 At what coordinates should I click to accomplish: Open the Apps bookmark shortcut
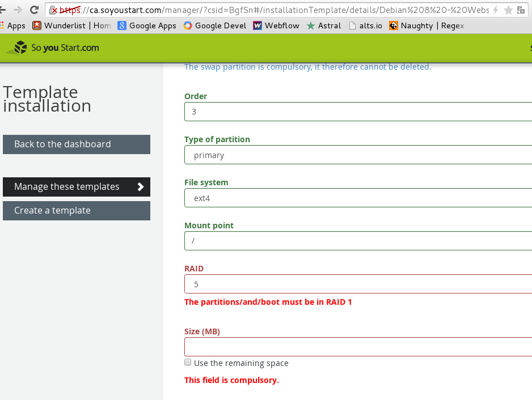point(13,25)
